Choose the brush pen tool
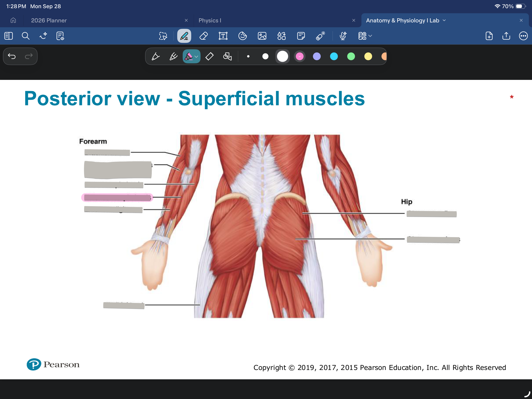This screenshot has width=532, height=399. coord(173,56)
